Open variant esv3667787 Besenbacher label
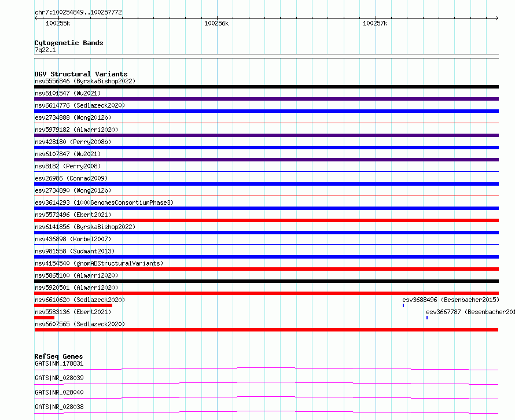Image resolution: width=515 pixels, height=420 pixels. (x=470, y=312)
